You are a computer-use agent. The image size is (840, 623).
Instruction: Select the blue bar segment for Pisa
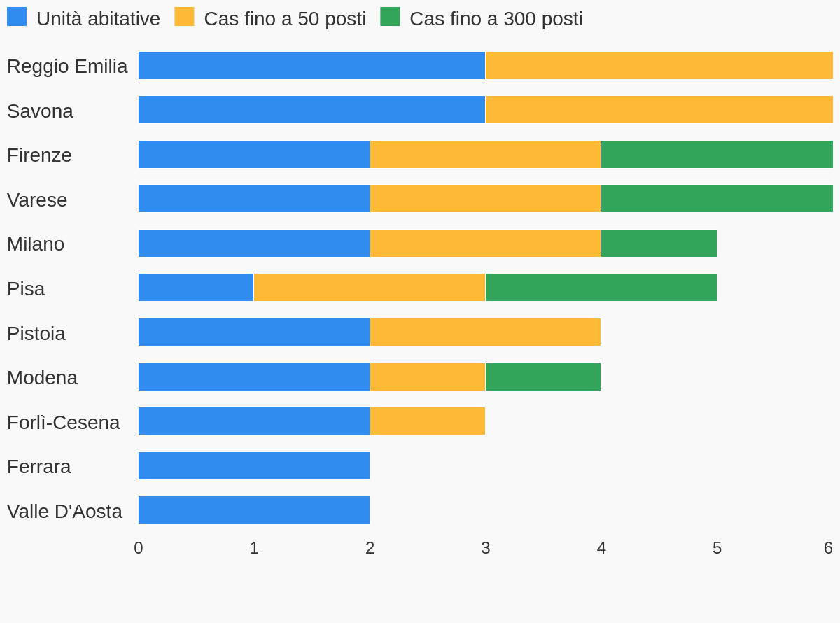coord(196,288)
